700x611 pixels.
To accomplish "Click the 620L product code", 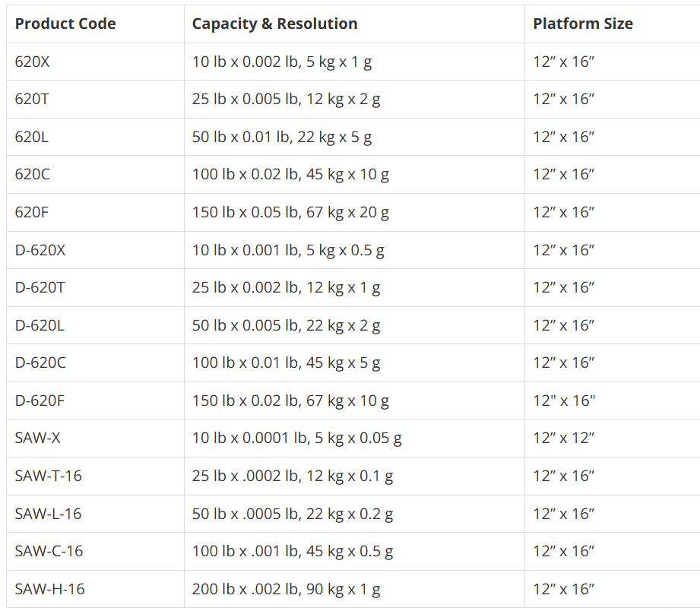I will pos(32,137).
